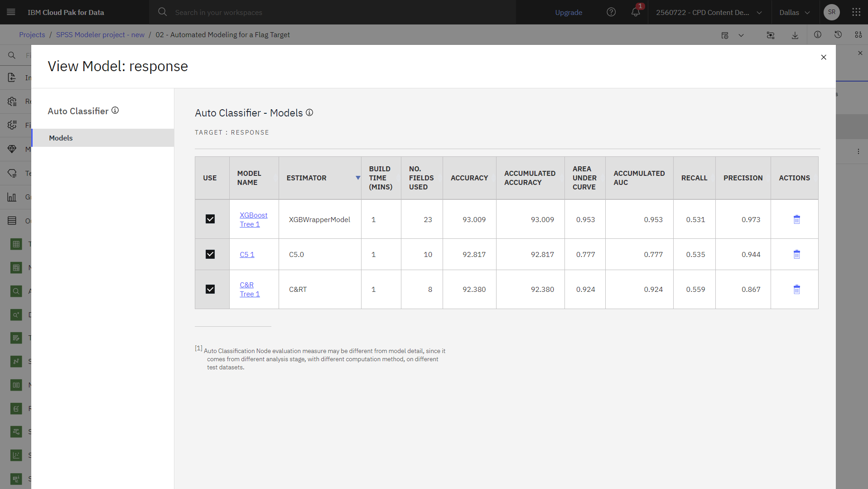Open the SR user avatar menu
The width and height of the screenshot is (868, 489).
[832, 12]
